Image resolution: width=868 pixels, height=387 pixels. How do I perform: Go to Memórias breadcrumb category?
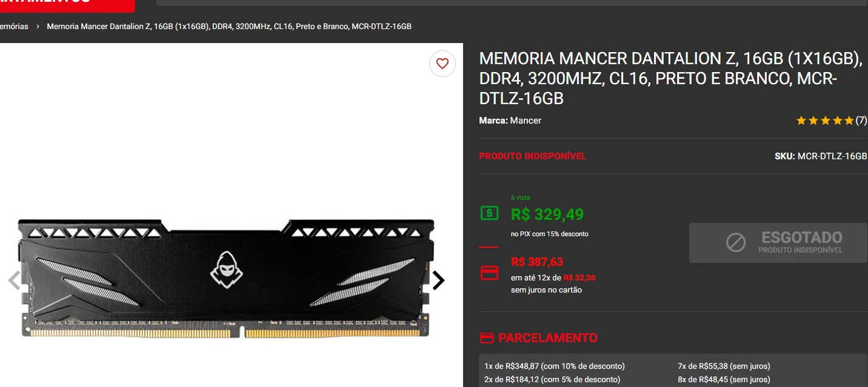pyautogui.click(x=13, y=27)
